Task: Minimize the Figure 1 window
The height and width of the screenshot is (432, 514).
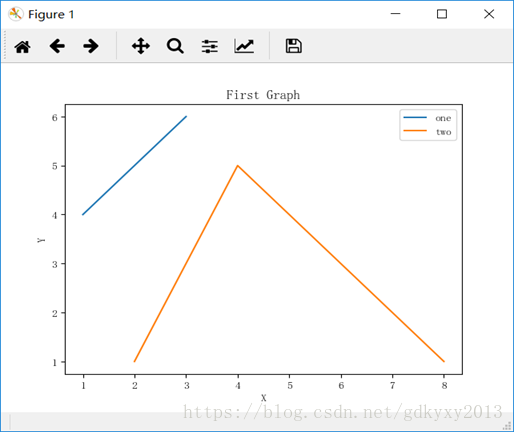Action: pyautogui.click(x=395, y=14)
